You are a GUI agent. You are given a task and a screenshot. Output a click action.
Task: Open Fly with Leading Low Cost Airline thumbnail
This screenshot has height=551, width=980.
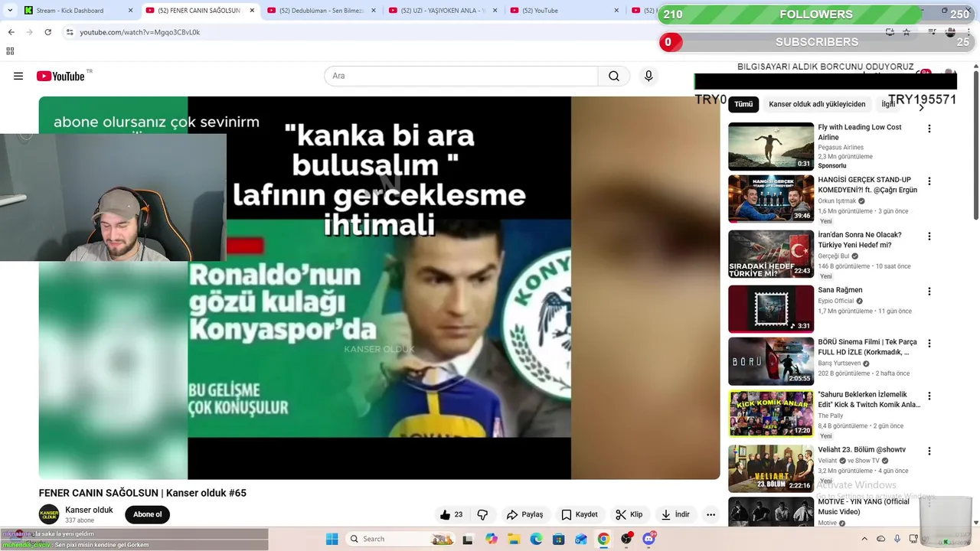(771, 146)
